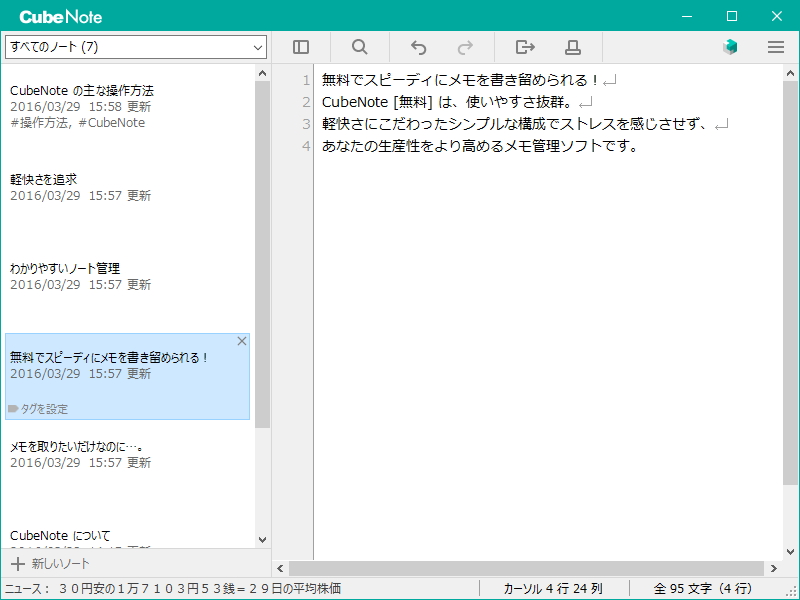This screenshot has width=800, height=600.
Task: Click the 2016/03/29 15:58 更新 timestamp
Action: (x=81, y=107)
